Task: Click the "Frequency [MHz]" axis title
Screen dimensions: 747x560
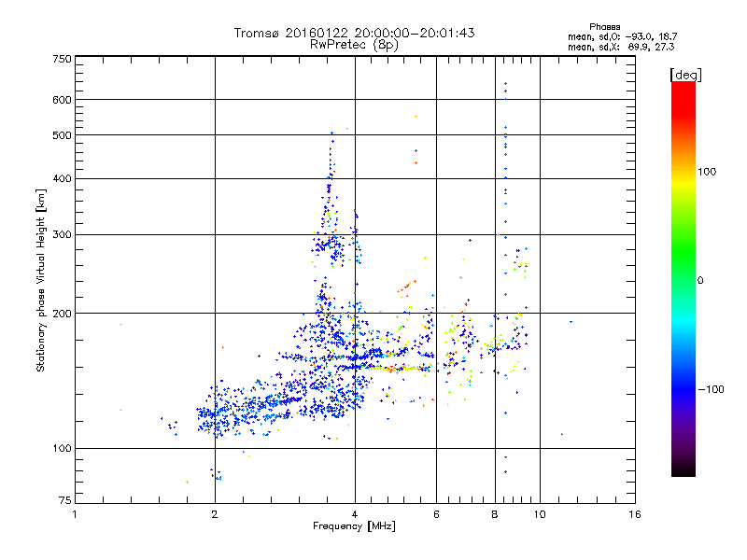Action: [x=354, y=526]
